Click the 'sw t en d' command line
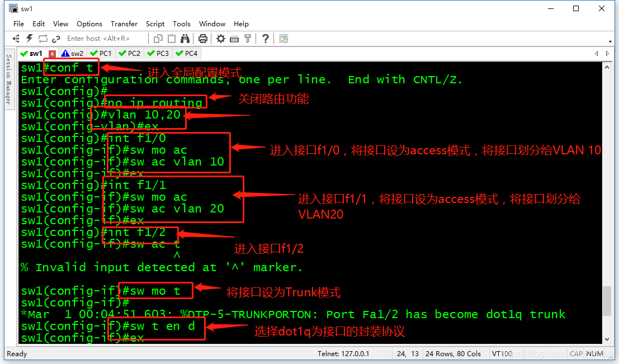The image size is (619, 364). (x=108, y=326)
